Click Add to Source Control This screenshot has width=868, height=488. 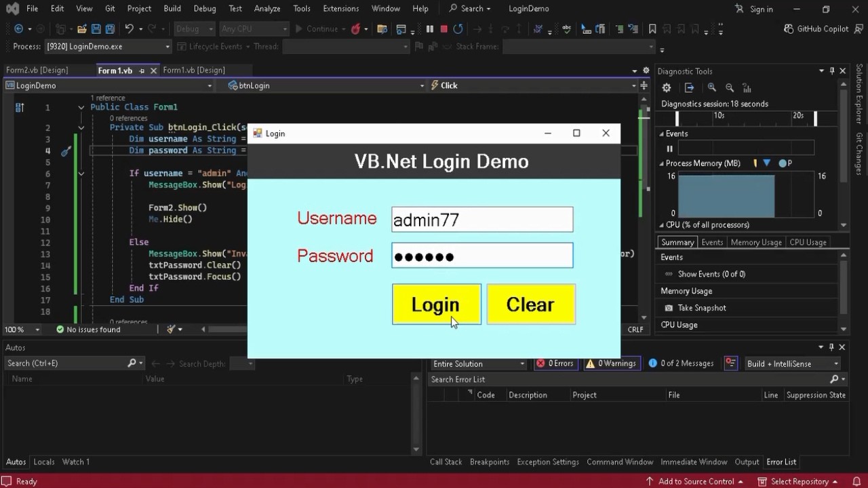[695, 481]
